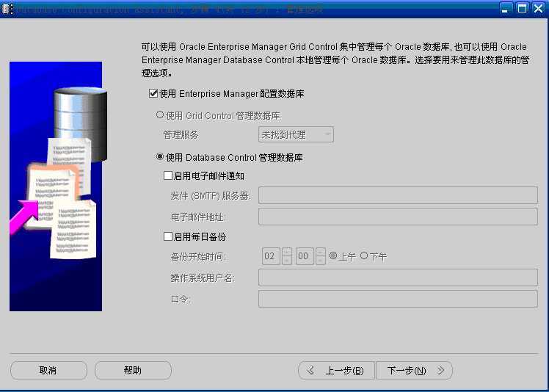Click the application icon in title bar
This screenshot has width=549, height=392.
(x=7, y=8)
